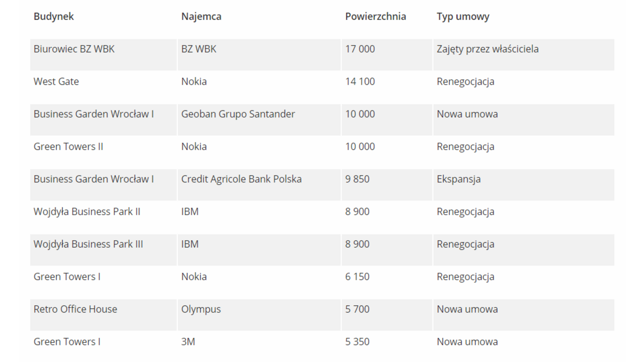Viewport: 644px width, 362px height.
Task: Click the 3M tenant cell
Action: point(188,342)
